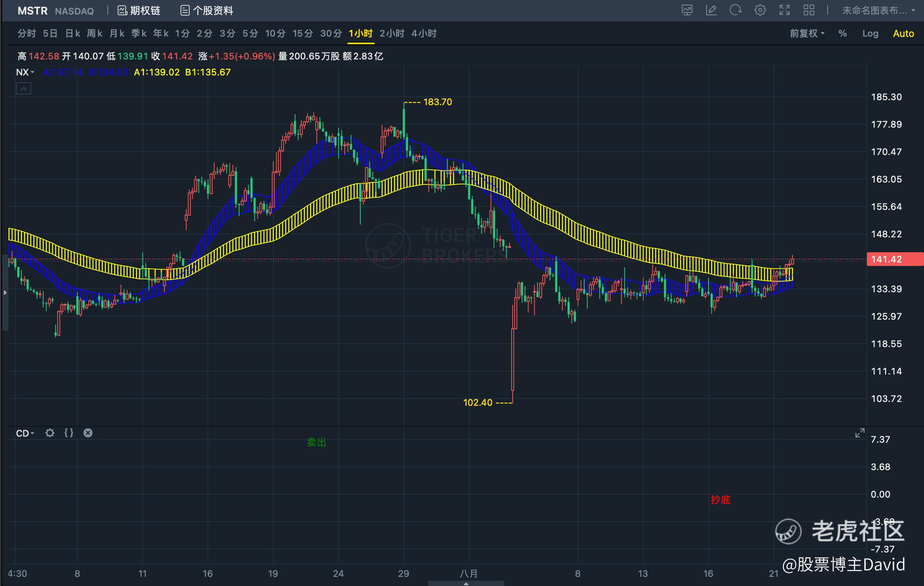Click the 185.30 price axis label

click(x=886, y=97)
